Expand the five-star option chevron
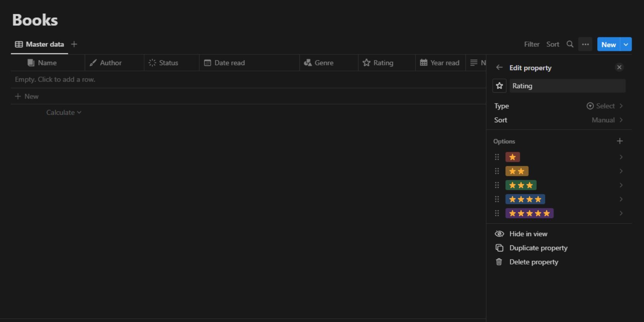This screenshot has width=644, height=322. (621, 213)
